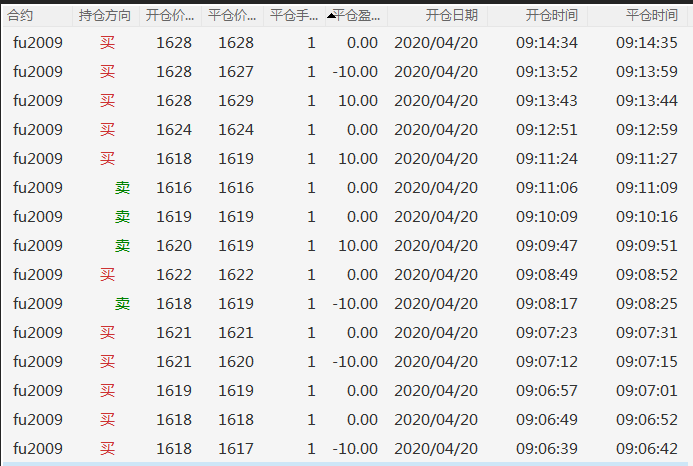This screenshot has width=693, height=466.
Task: Select the trade opened at price 1624
Action: point(174,130)
